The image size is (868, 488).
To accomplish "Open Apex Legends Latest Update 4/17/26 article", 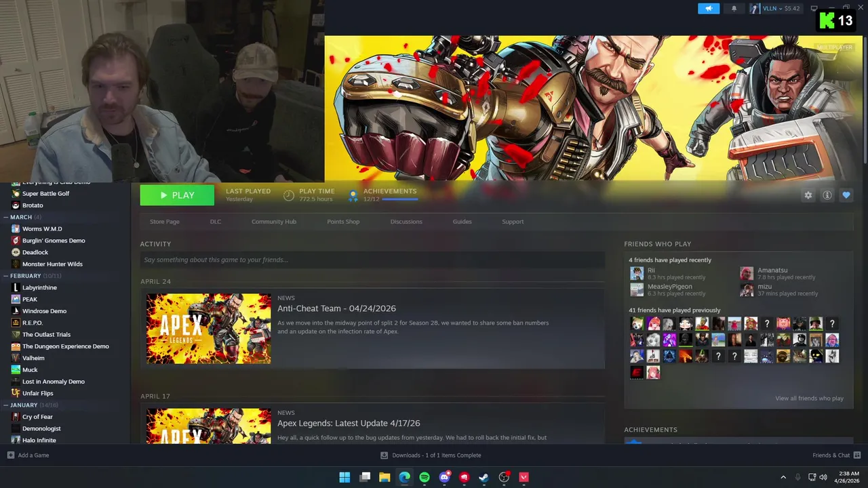I will click(x=349, y=423).
